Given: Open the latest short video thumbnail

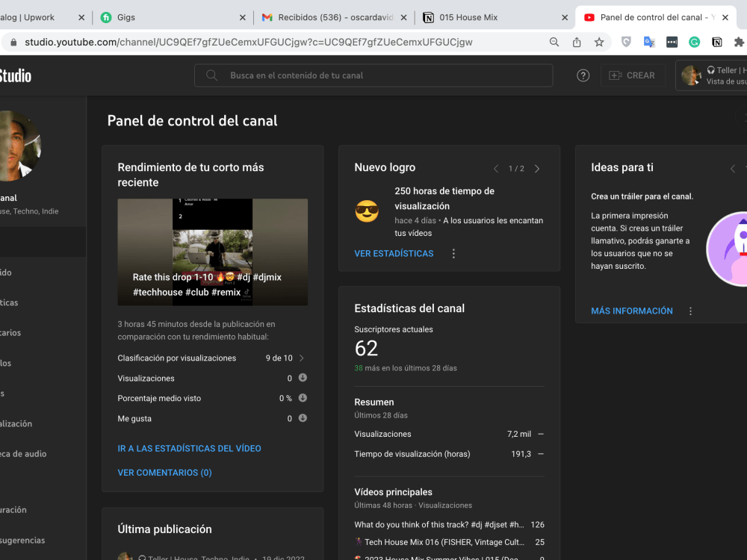Looking at the screenshot, I should (x=212, y=252).
